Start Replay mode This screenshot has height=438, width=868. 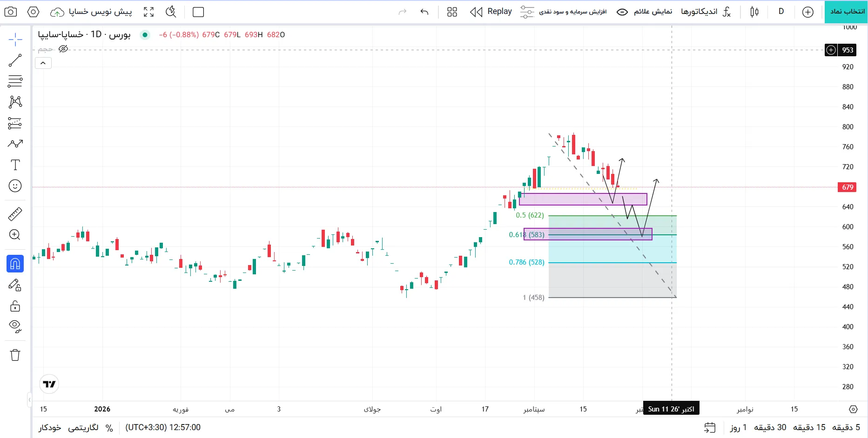click(491, 12)
